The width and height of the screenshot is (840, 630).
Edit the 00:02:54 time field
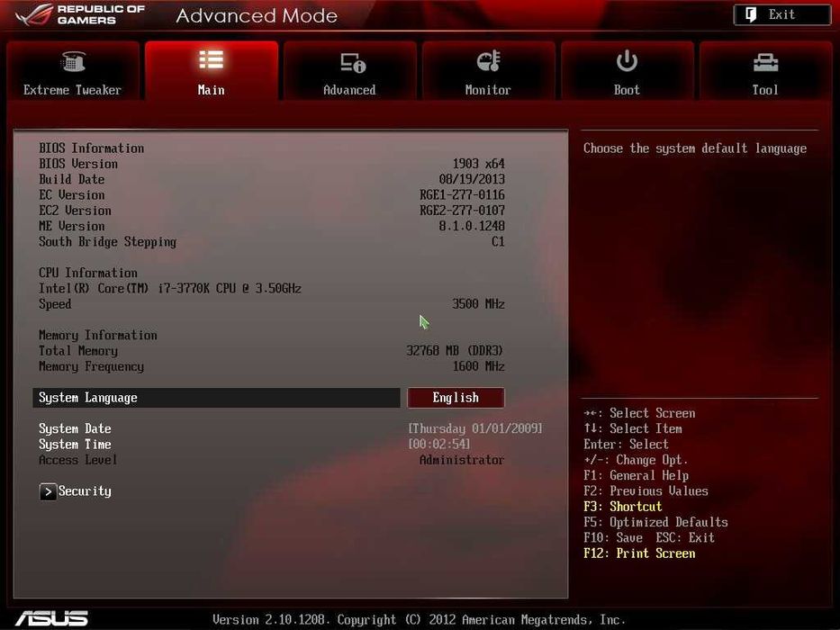(x=439, y=444)
